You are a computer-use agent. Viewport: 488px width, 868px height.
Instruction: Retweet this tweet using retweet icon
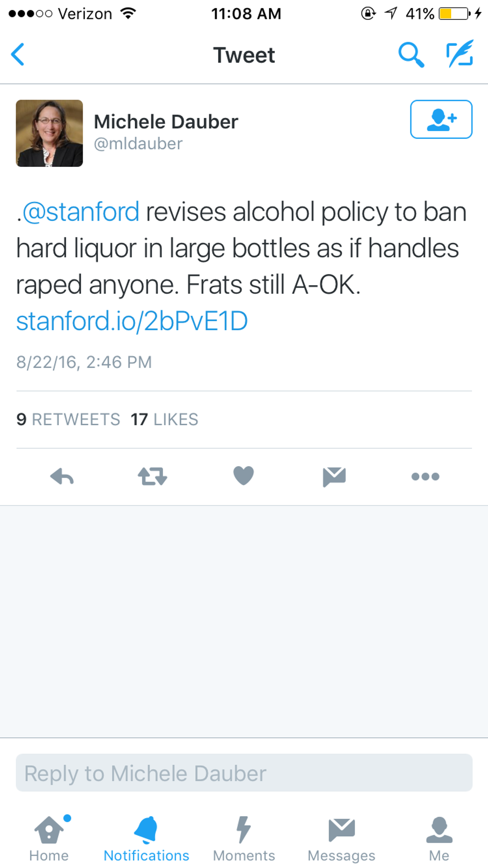(152, 477)
